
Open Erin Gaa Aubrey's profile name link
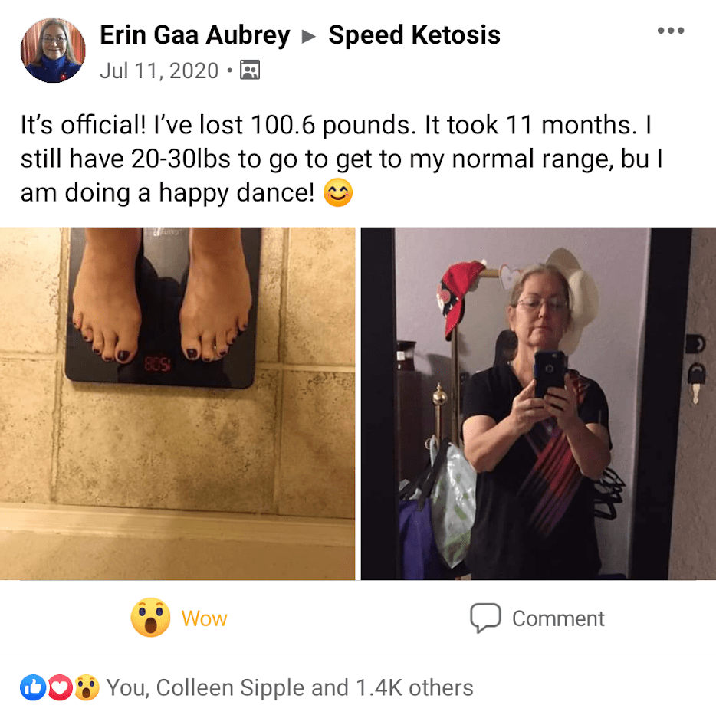[x=195, y=36]
